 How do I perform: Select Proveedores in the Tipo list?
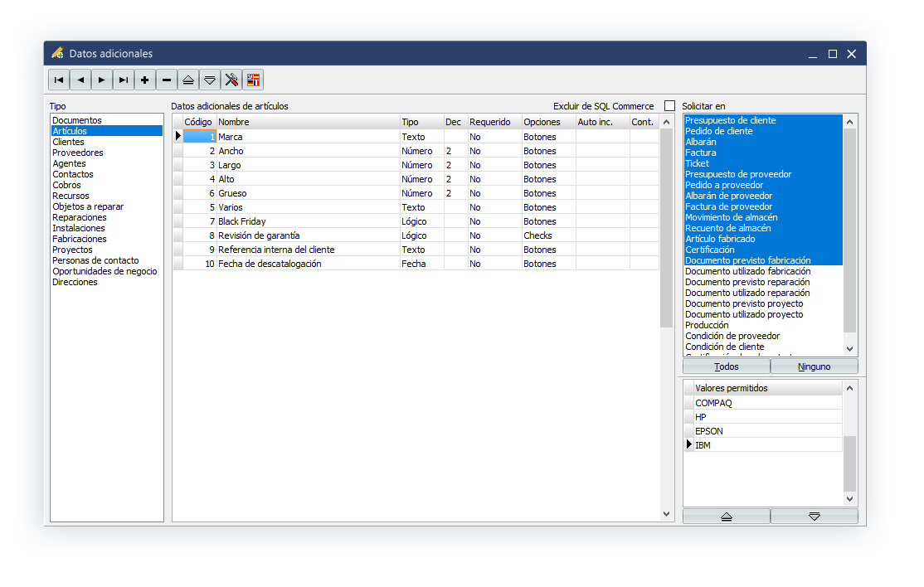(77, 153)
